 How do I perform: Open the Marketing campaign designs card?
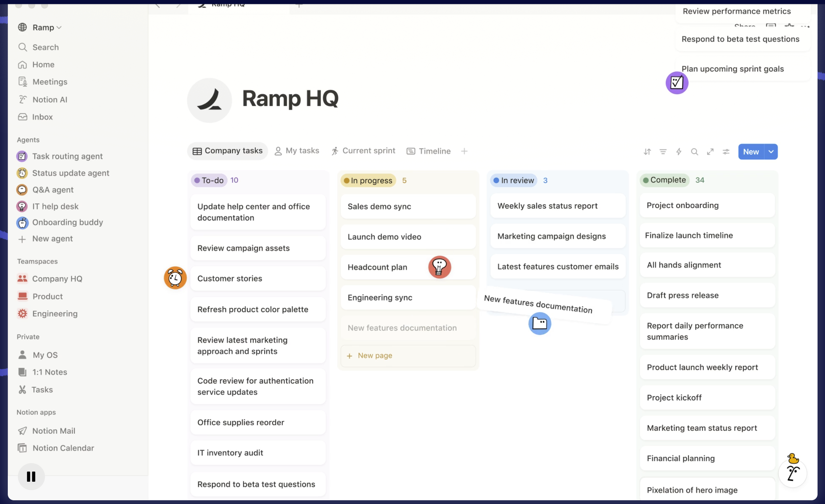[558, 236]
